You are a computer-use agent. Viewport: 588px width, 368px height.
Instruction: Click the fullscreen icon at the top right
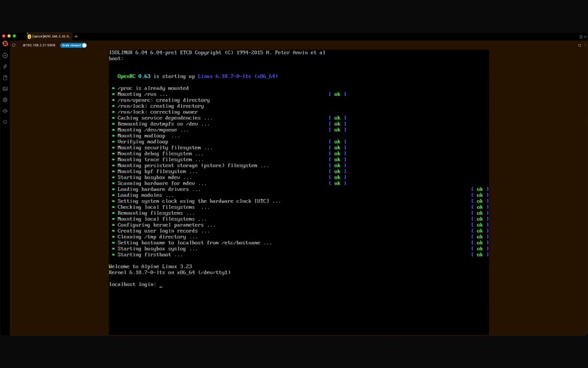tap(579, 45)
